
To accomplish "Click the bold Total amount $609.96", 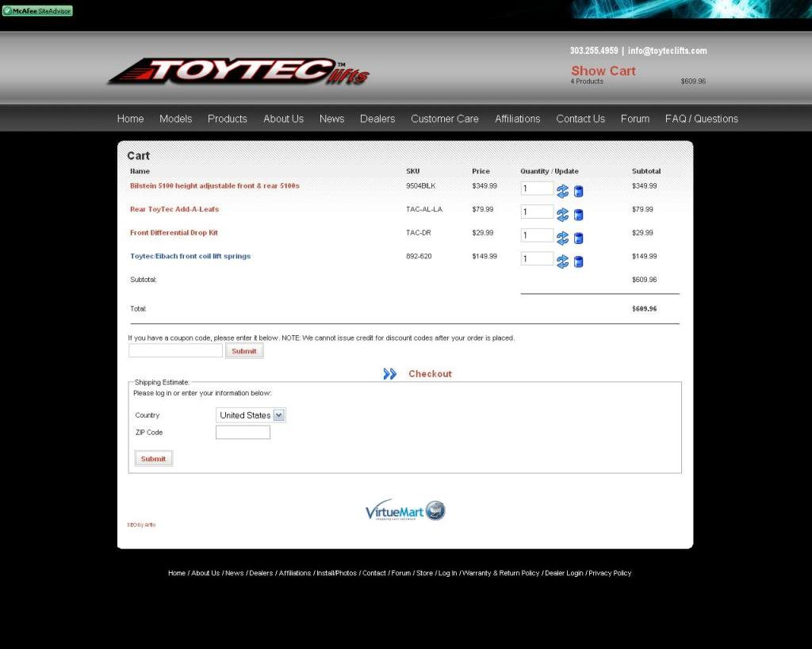I will pos(644,308).
